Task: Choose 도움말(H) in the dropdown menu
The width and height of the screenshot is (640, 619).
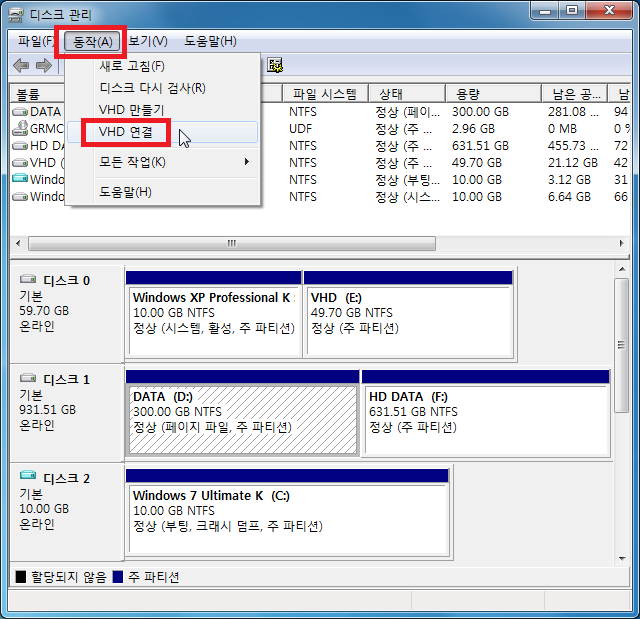Action: [x=163, y=192]
